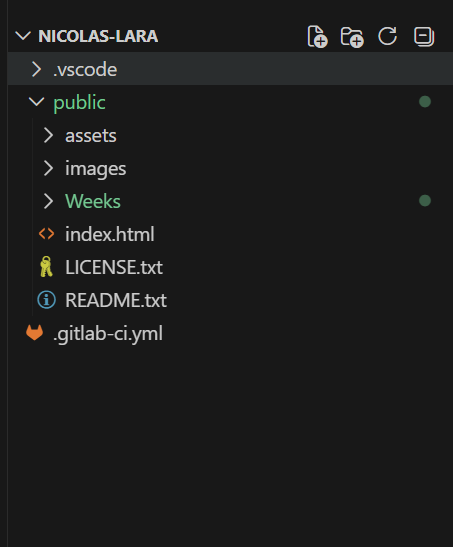Collapse all folders in Explorer
Screen dimensions: 453x547
coord(424,36)
